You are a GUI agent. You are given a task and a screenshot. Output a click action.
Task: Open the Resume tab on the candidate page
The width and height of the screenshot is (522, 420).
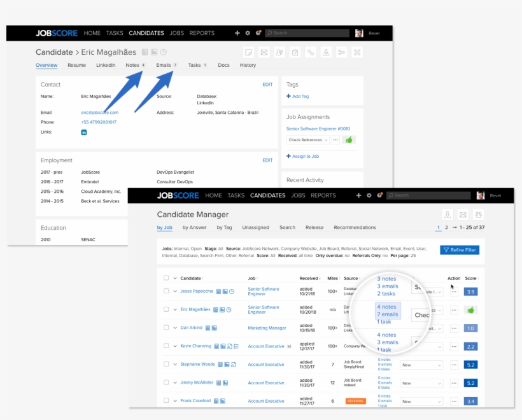pos(76,66)
